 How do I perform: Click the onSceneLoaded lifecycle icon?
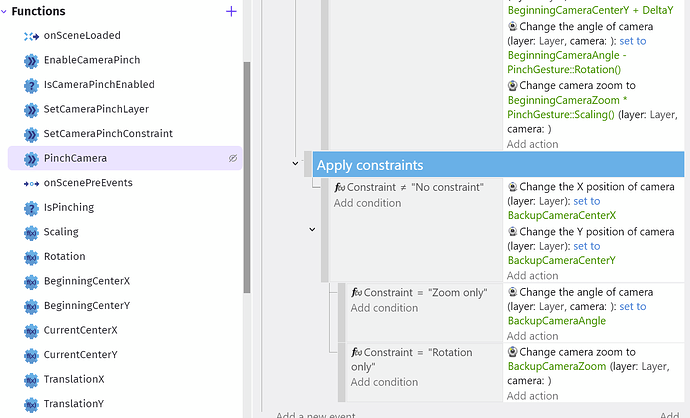[31, 35]
